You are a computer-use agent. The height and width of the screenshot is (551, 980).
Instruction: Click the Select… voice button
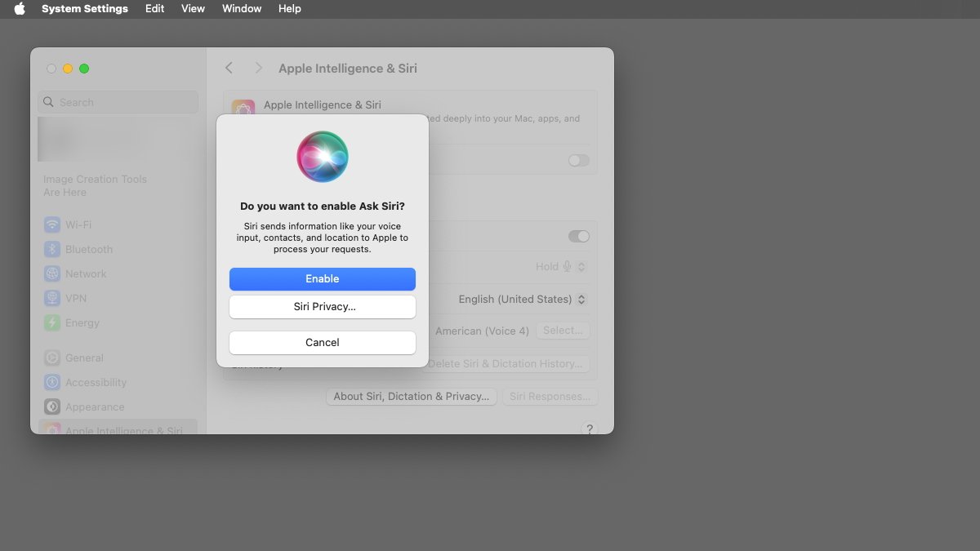click(x=563, y=331)
